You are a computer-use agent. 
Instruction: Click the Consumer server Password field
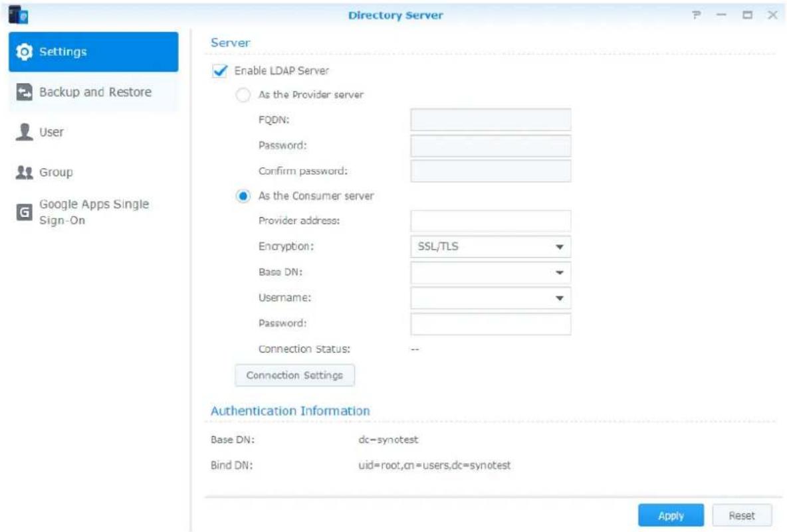pyautogui.click(x=491, y=323)
